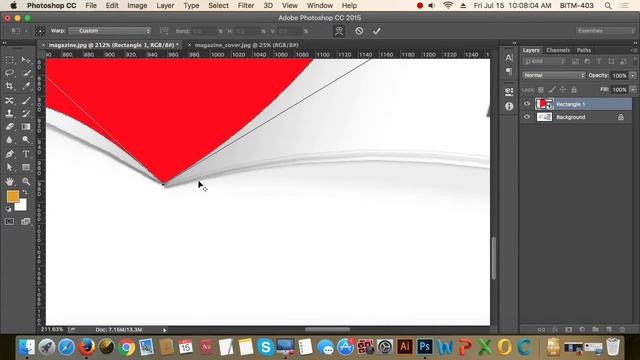Open the Filter menu
The height and width of the screenshot is (360, 640).
tap(246, 6)
